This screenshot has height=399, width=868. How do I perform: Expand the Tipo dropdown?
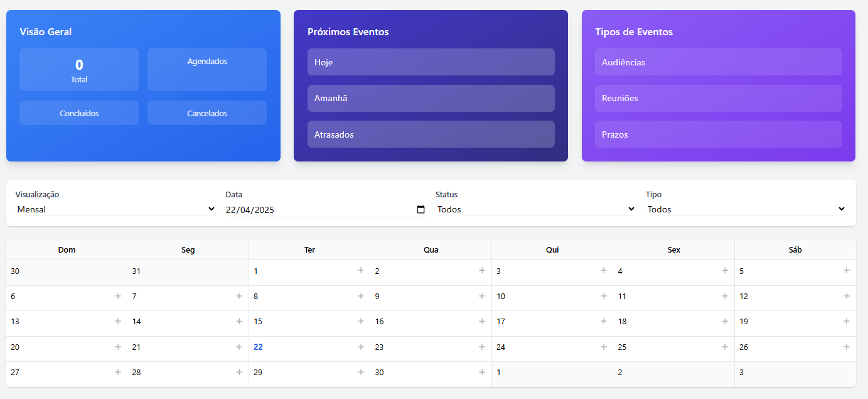click(746, 209)
